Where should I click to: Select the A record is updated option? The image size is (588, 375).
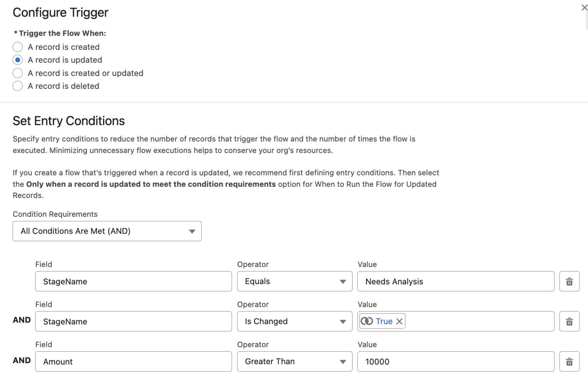pyautogui.click(x=18, y=60)
